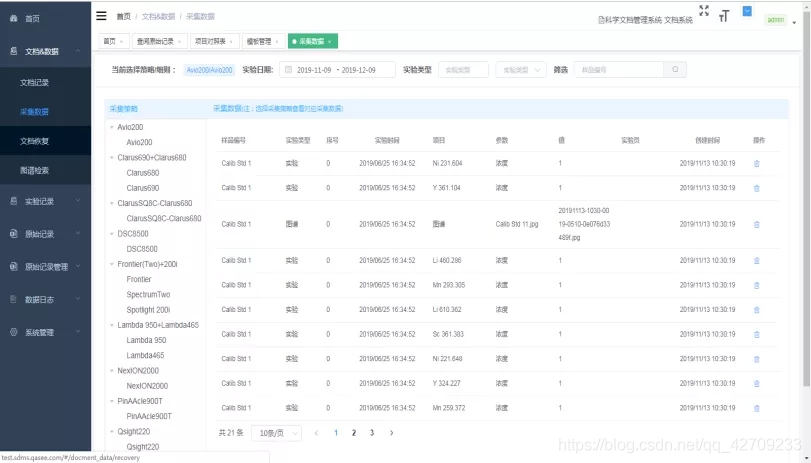Open 文档恢复 in the sidebar submenu

click(x=34, y=141)
